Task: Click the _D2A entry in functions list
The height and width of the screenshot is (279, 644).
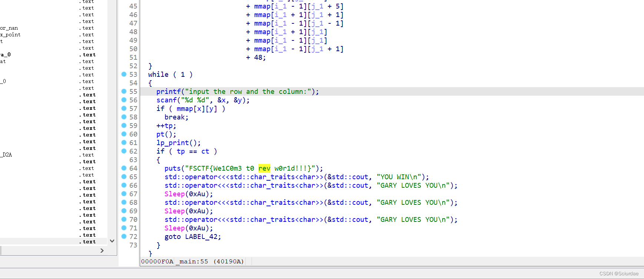Action: click(x=6, y=155)
